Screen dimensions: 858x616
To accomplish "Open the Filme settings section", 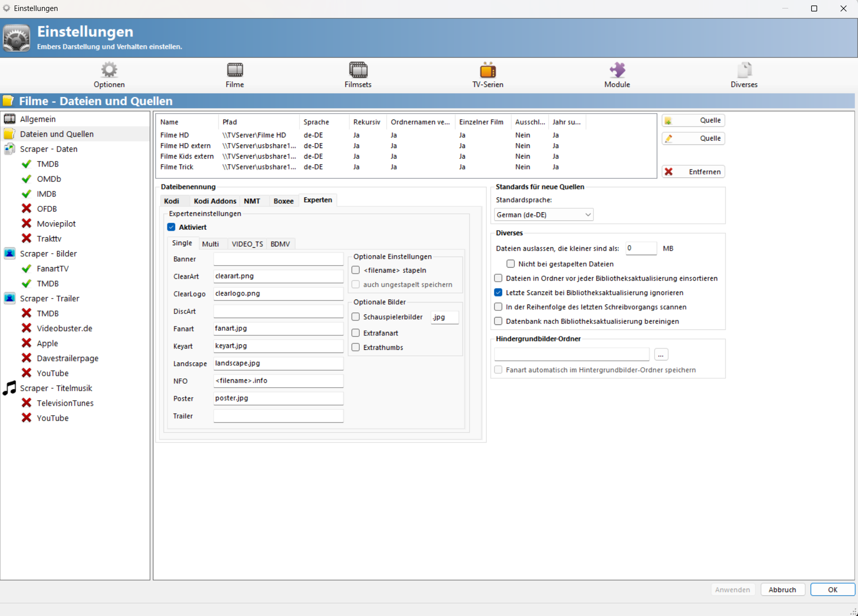I will click(x=235, y=75).
